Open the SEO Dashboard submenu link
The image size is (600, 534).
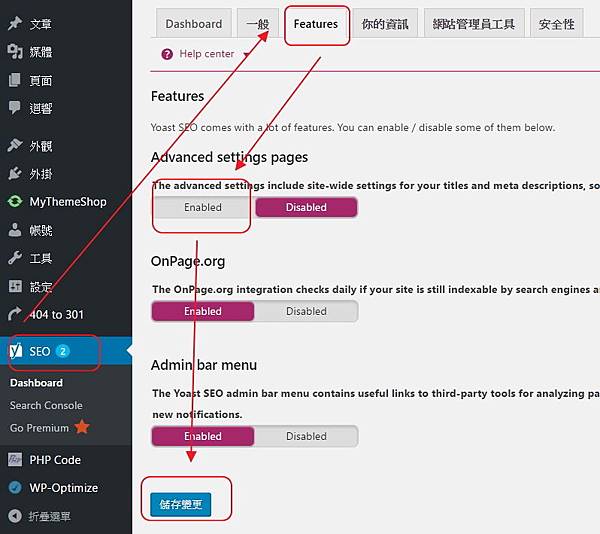(36, 383)
